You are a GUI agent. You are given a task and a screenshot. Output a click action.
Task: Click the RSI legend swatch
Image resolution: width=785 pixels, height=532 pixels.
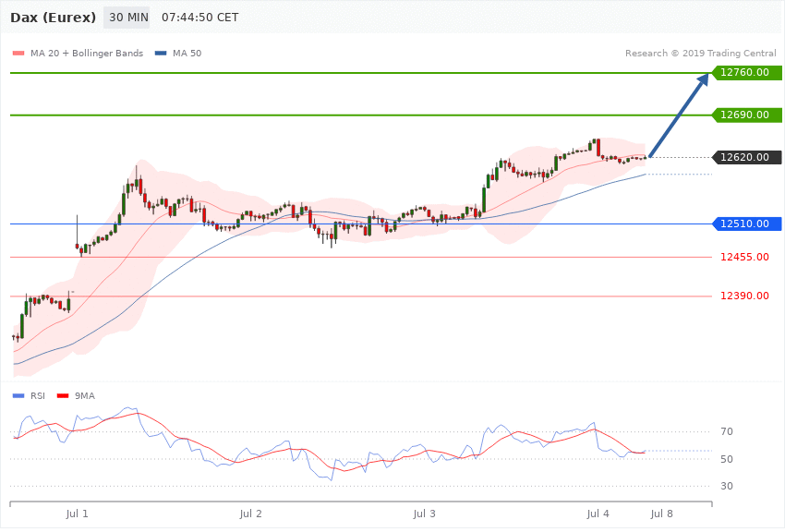(x=18, y=396)
